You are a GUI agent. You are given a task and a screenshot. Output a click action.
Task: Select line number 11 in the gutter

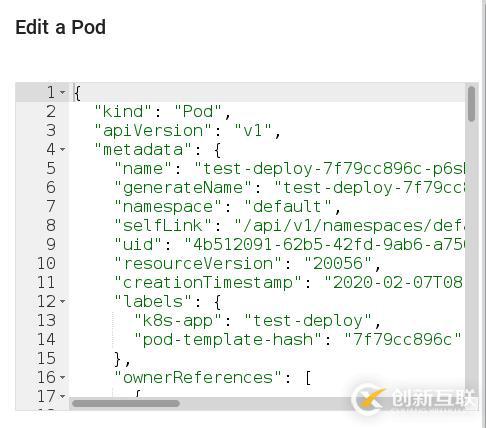coord(46,282)
